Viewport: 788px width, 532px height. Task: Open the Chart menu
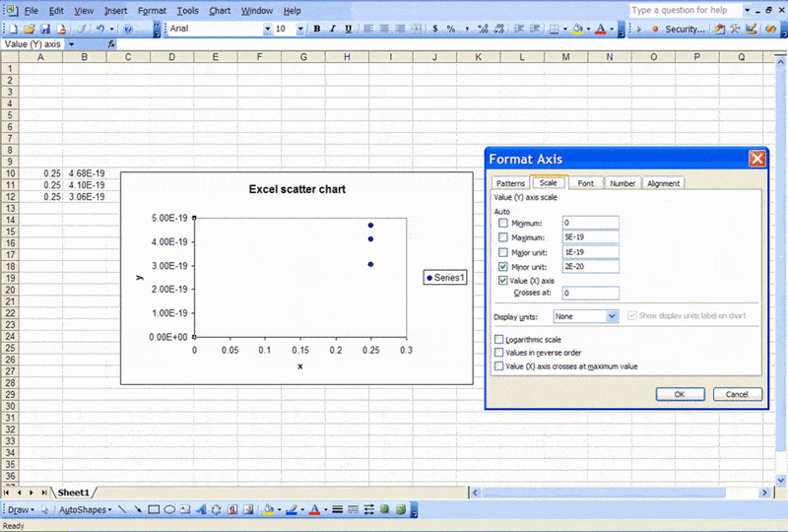pyautogui.click(x=219, y=10)
